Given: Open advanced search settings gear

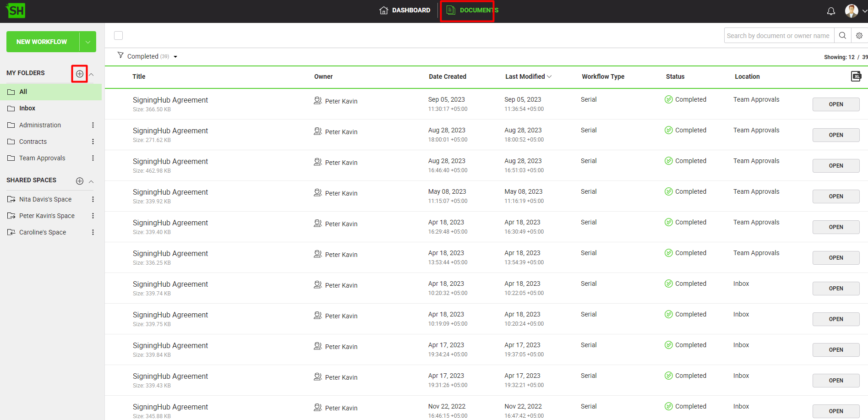Looking at the screenshot, I should pos(859,36).
